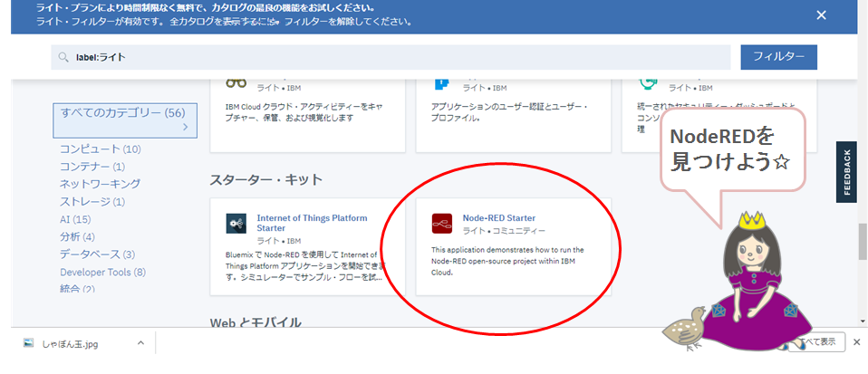Click the しゃぼん玉.jpg file icon

coord(28,343)
